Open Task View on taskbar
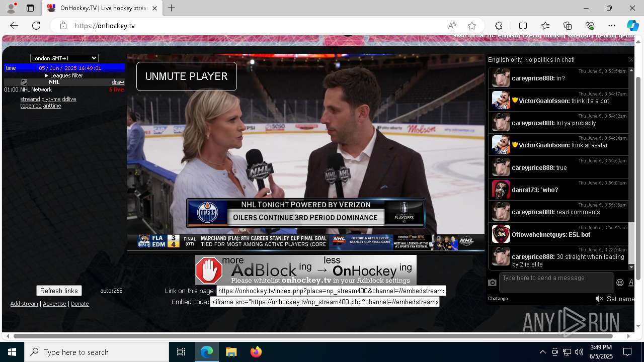The width and height of the screenshot is (644, 362). tap(181, 352)
